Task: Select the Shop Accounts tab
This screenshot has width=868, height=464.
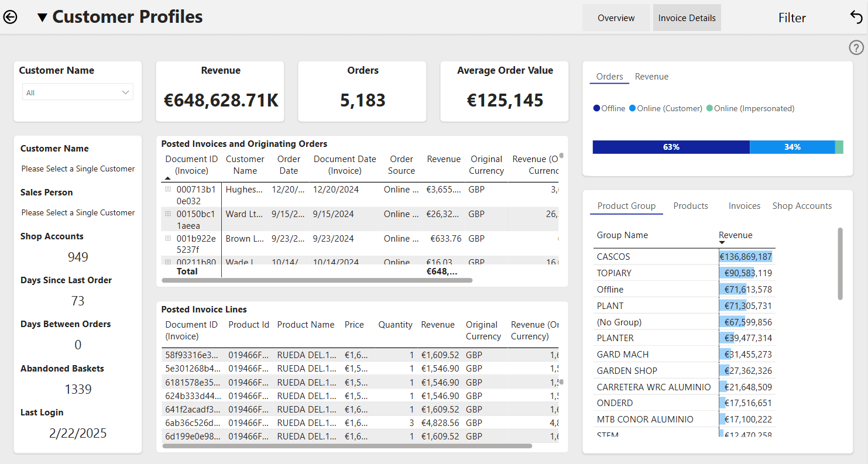Action: click(x=802, y=206)
